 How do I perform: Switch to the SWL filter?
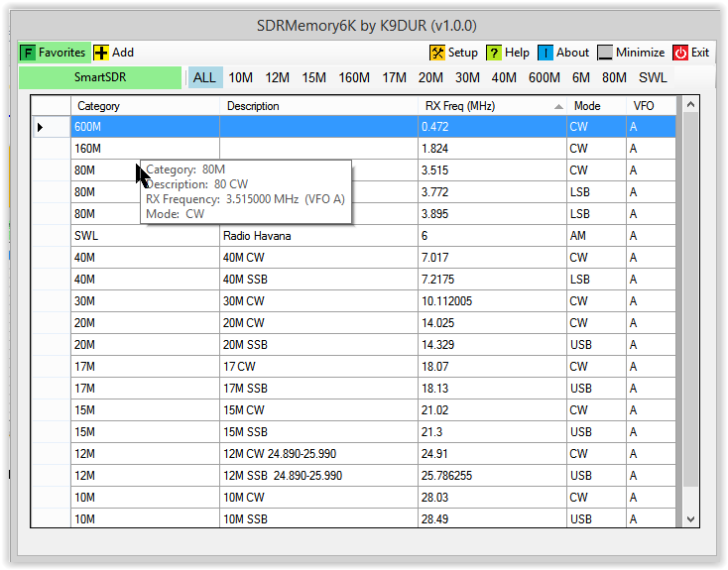click(653, 77)
